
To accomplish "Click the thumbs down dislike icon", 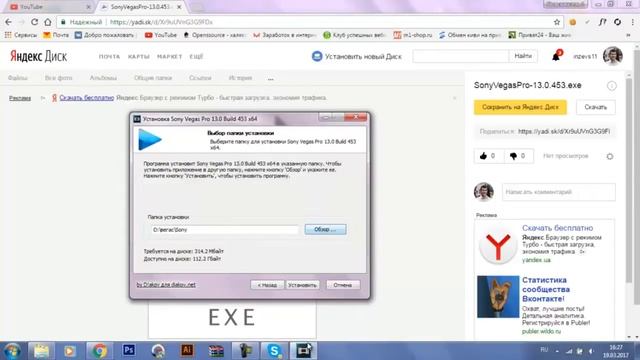I will [x=513, y=156].
